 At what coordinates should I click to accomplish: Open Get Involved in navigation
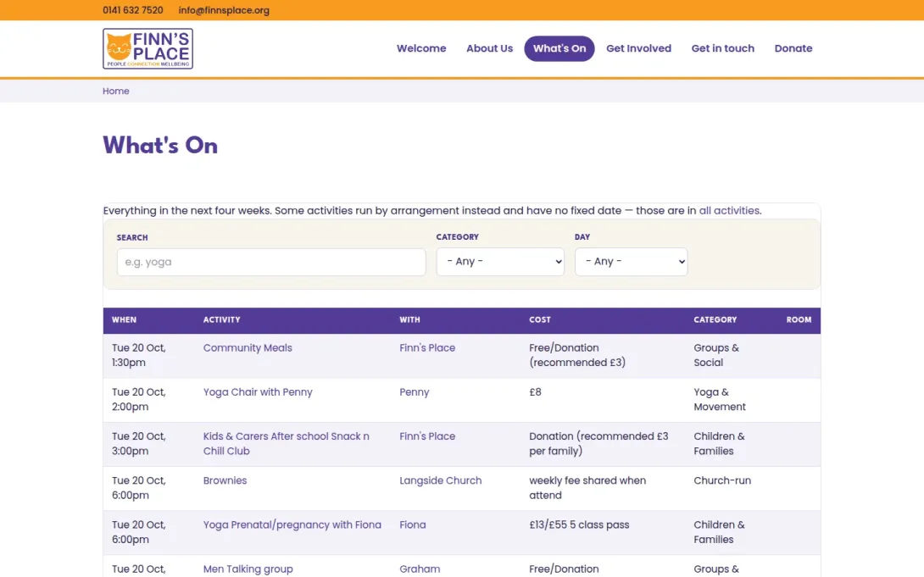[x=639, y=48]
